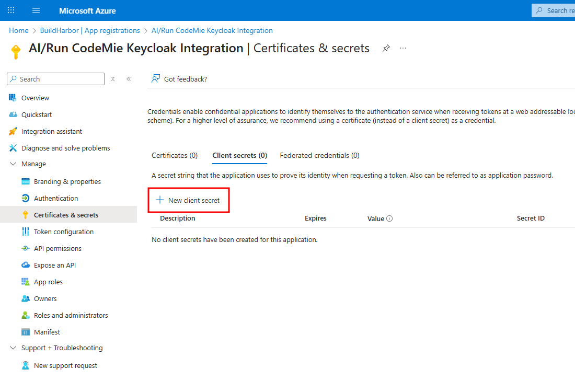The image size is (575, 392).
Task: Click the Got feedback icon
Action: (x=156, y=79)
